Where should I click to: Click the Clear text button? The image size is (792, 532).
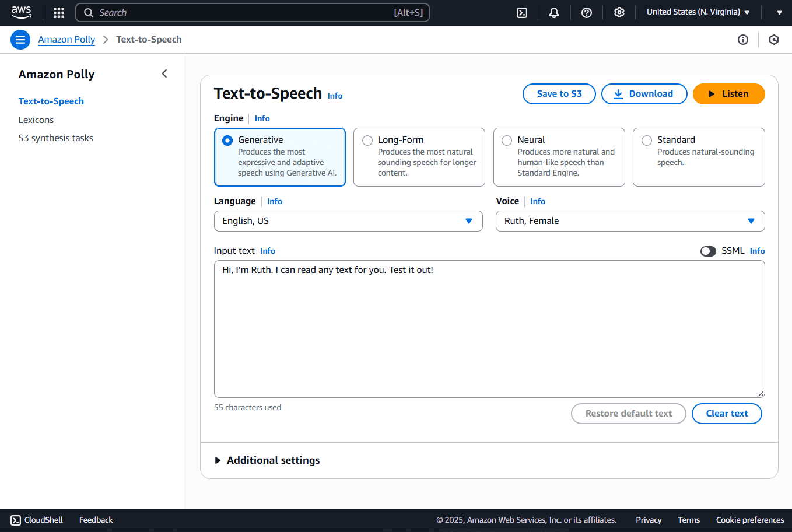[x=727, y=414]
